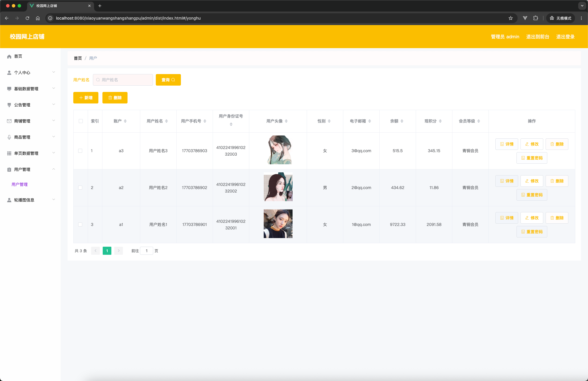
Task: Open the extensions puzzle icon
Action: [x=536, y=18]
